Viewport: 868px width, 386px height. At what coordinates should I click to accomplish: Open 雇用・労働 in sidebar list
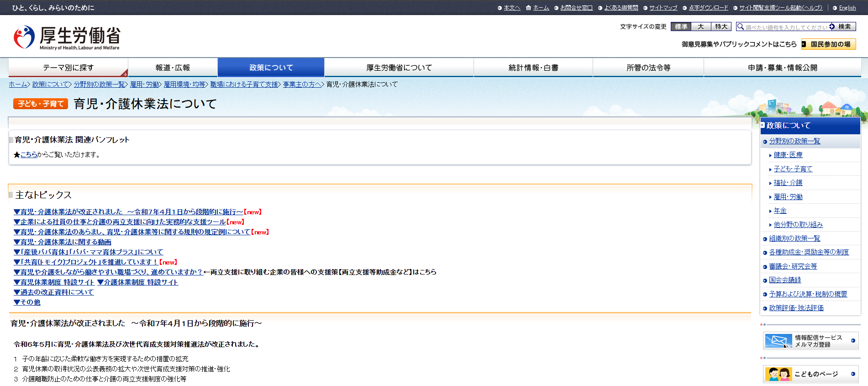[x=788, y=197]
